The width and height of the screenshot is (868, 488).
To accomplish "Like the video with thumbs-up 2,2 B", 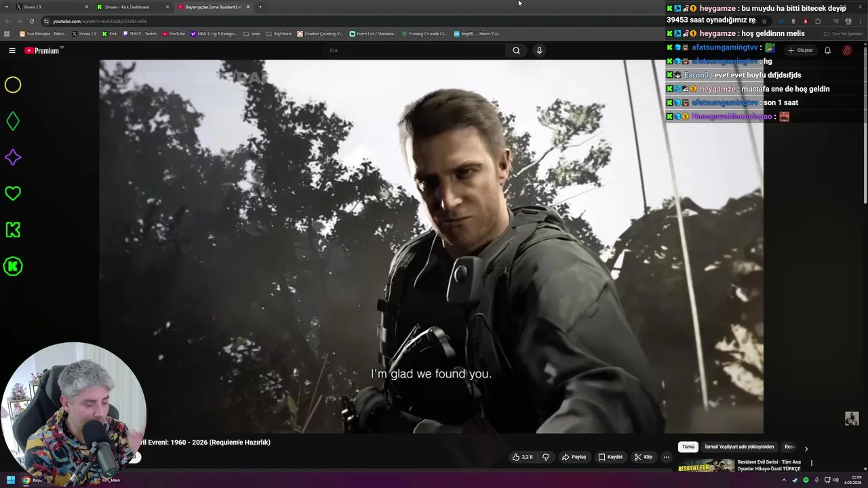I will click(x=523, y=457).
